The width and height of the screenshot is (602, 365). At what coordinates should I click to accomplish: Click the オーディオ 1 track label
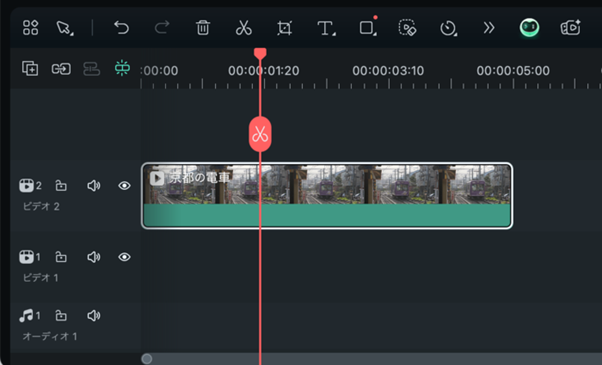[50, 337]
